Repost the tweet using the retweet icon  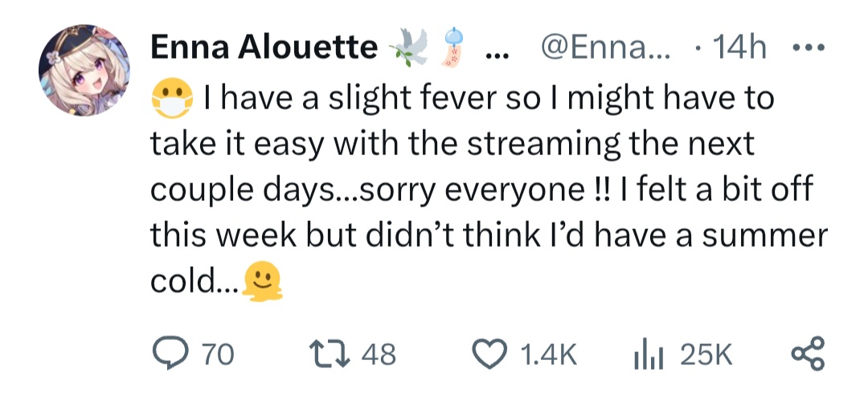330,354
